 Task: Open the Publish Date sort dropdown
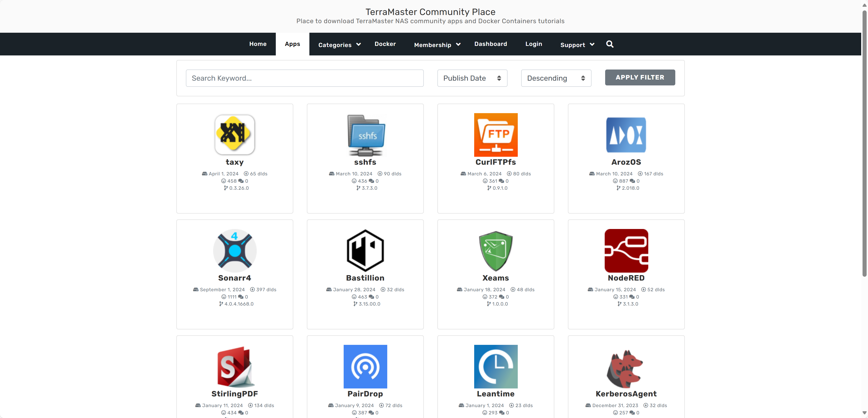point(472,78)
